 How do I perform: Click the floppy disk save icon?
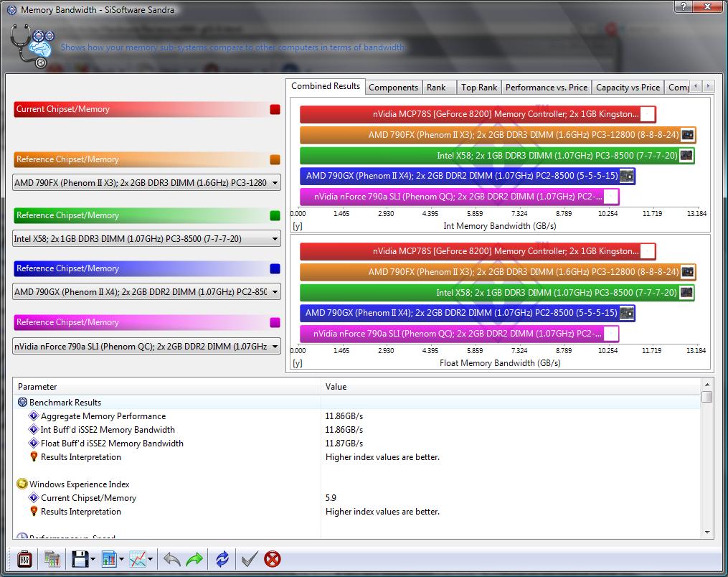pyautogui.click(x=80, y=559)
